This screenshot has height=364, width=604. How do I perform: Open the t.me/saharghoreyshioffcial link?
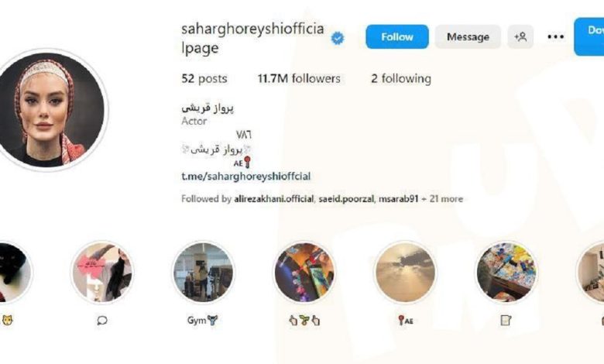click(245, 177)
